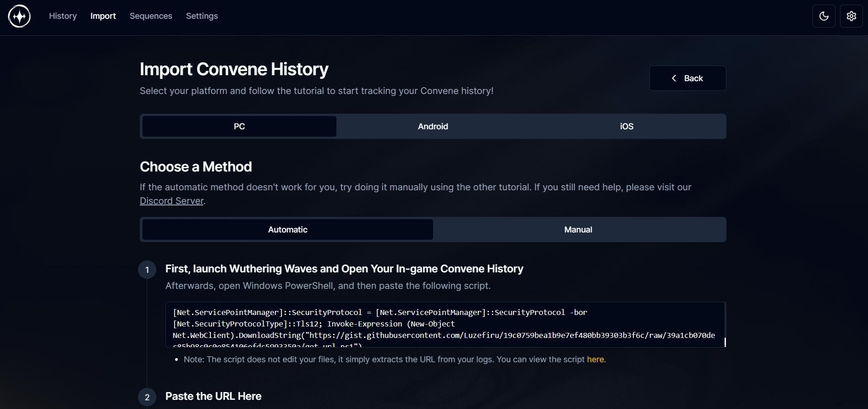
Task: Click the site logo icon
Action: click(x=19, y=17)
